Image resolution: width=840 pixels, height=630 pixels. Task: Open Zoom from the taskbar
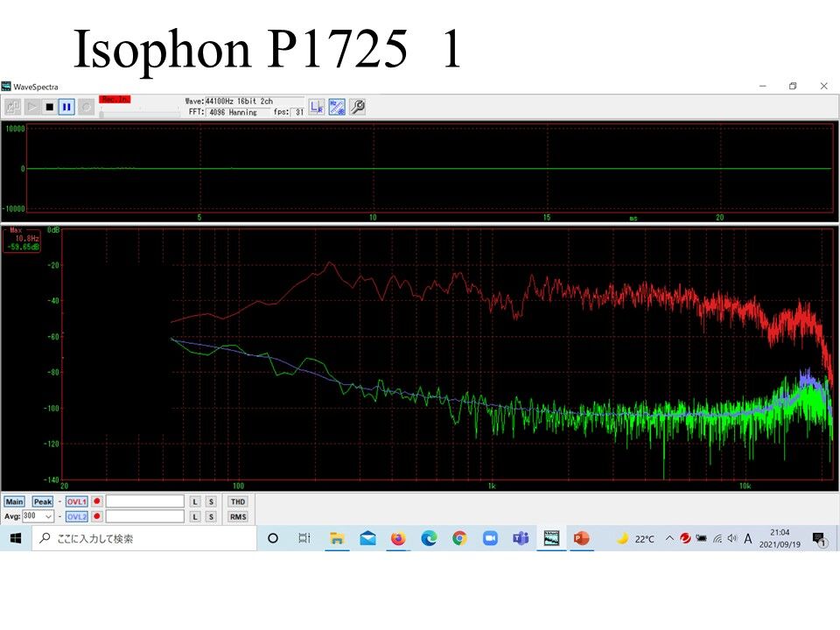click(490, 538)
